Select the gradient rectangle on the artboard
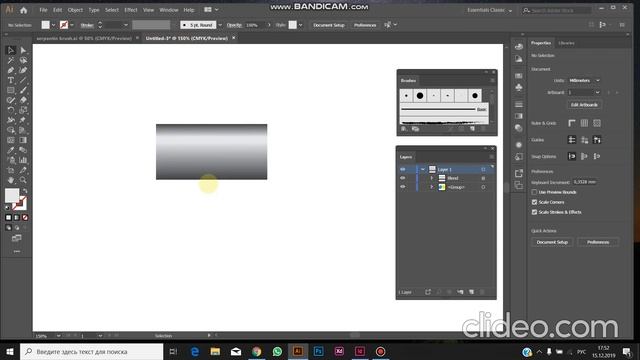The height and width of the screenshot is (360, 640). (x=211, y=152)
